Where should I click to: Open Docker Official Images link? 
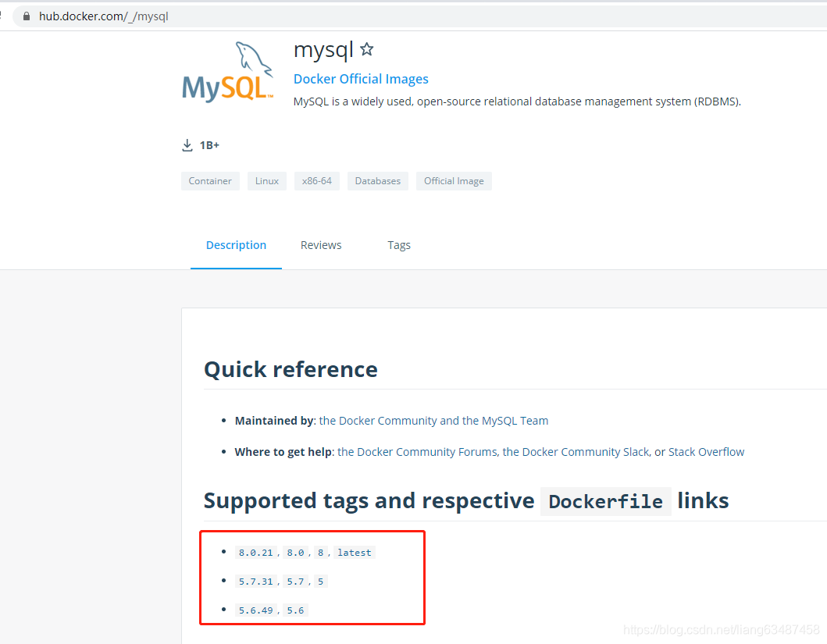pyautogui.click(x=361, y=79)
